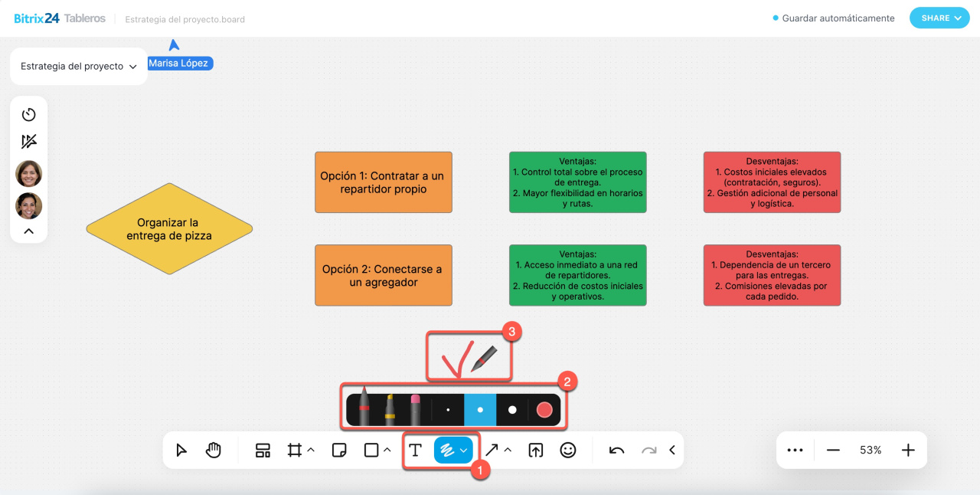Collapse the participants panel with chevron
The height and width of the screenshot is (495, 980).
[29, 231]
